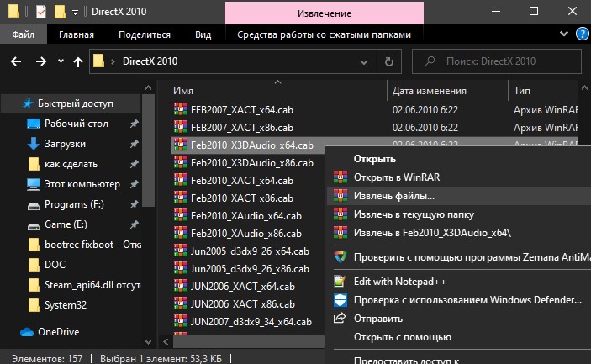Open the bootrec fixboot folder in sidebar
Viewport: 591px width, 364px height.
pos(92,245)
